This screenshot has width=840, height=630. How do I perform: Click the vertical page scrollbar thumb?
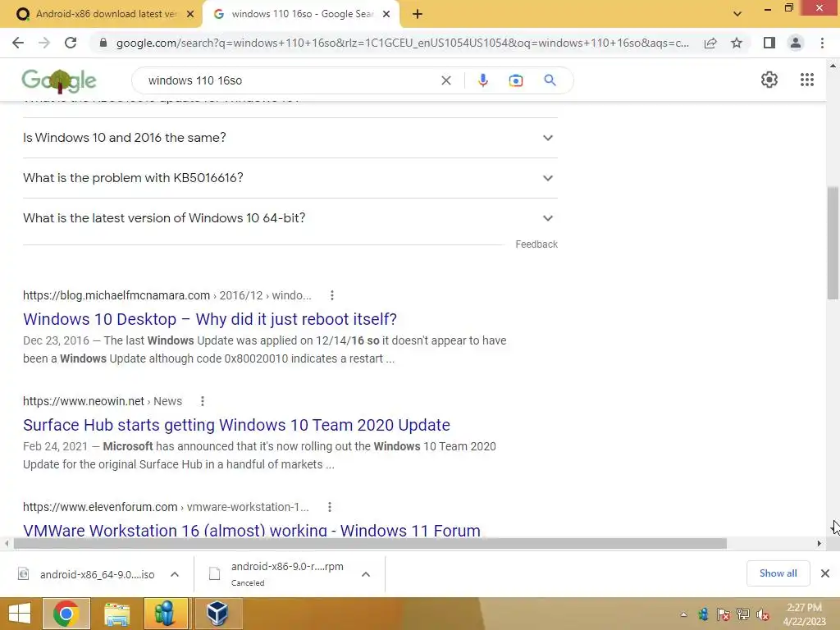(x=833, y=243)
